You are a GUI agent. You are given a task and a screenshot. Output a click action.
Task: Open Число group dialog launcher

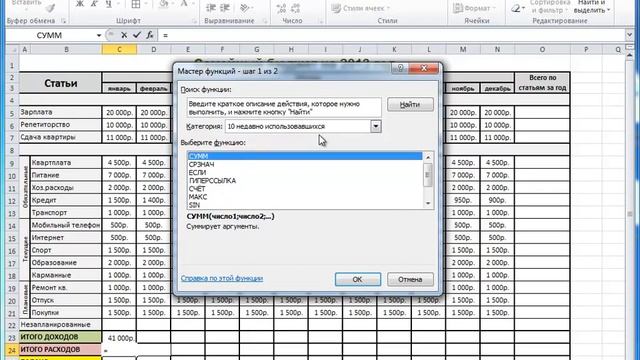pyautogui.click(x=321, y=21)
